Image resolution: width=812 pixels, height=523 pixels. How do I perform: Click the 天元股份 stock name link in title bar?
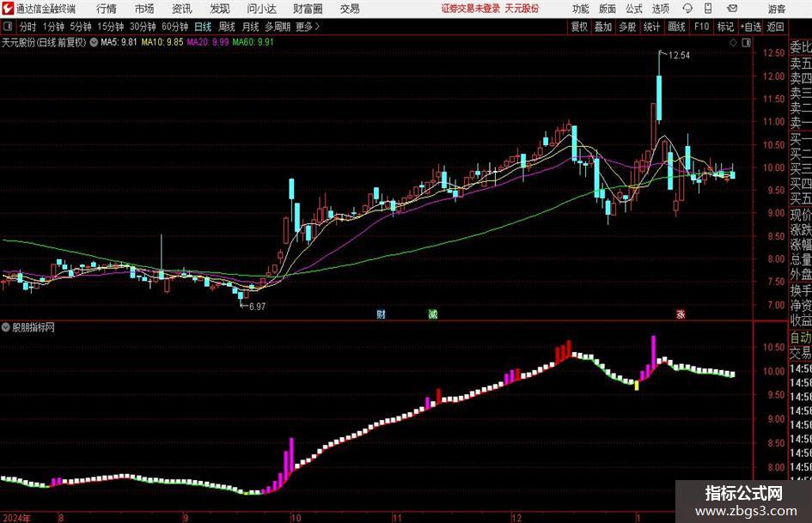point(522,9)
